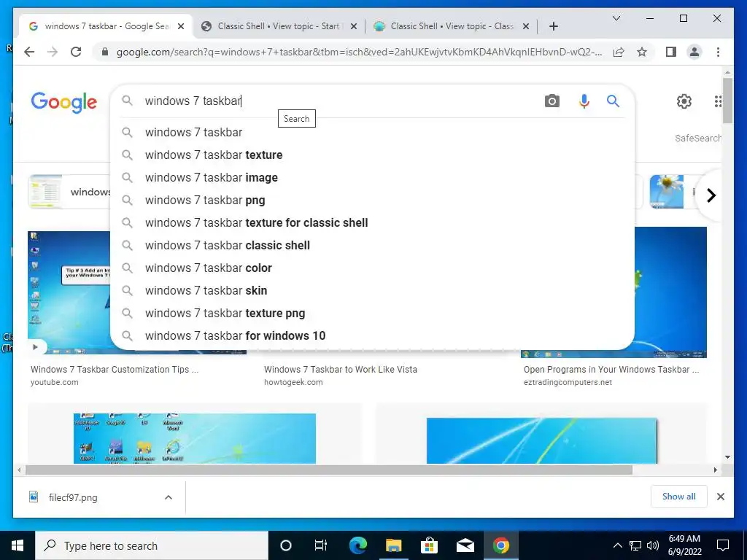Open volume control in system tray
747x560 pixels.
[653, 545]
